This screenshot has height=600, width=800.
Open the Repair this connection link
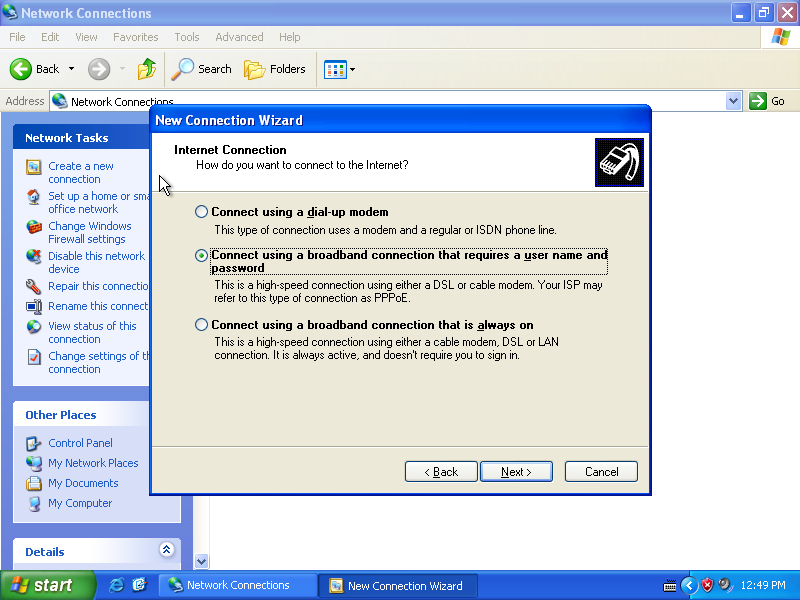(98, 286)
